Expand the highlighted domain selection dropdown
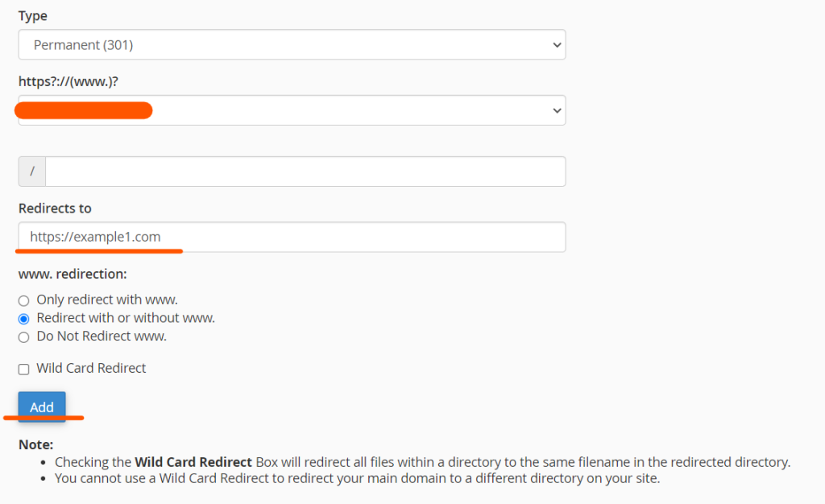Viewport: 825px width, 504px height. coord(290,110)
